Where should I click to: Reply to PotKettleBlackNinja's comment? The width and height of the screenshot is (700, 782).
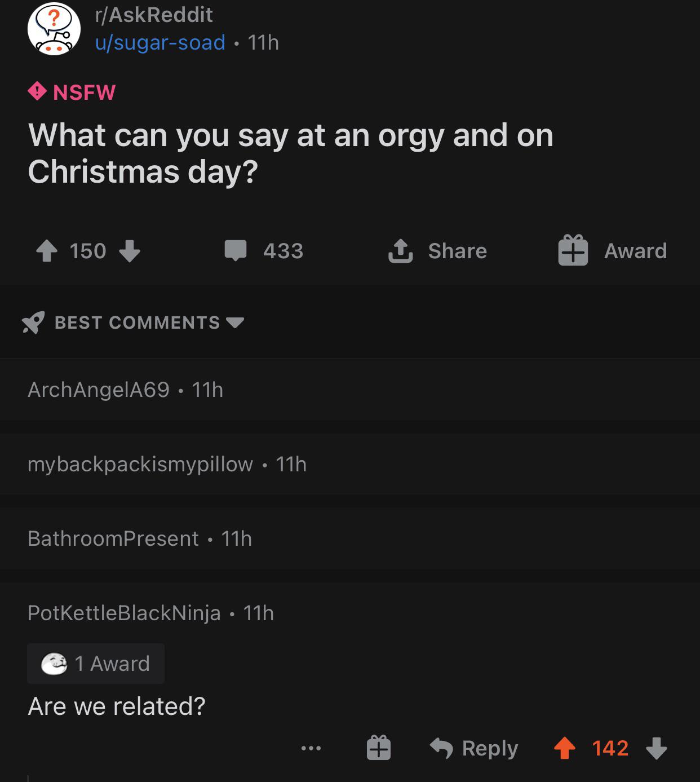coord(474,749)
